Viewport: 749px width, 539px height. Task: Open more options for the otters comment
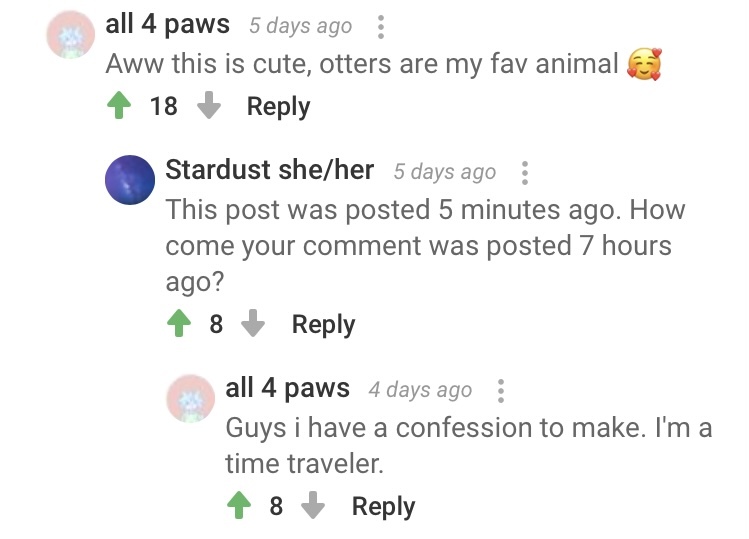[x=381, y=27]
